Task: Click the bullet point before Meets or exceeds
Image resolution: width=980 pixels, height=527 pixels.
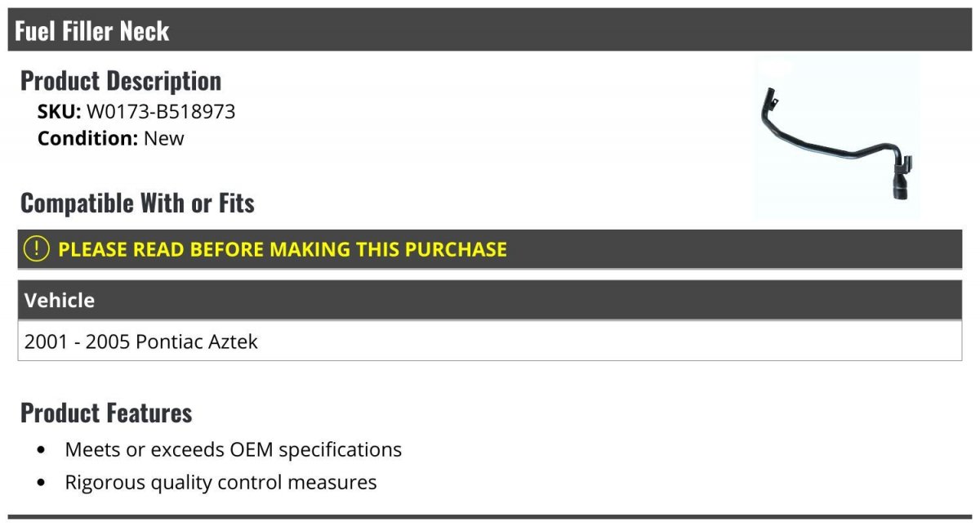Action: pyautogui.click(x=42, y=450)
